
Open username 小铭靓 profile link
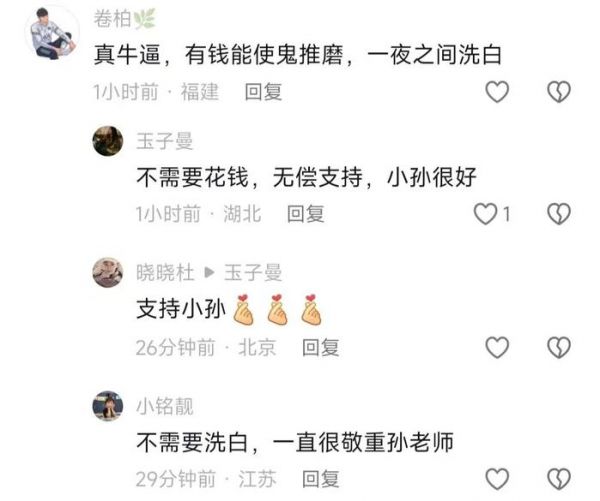(x=165, y=406)
